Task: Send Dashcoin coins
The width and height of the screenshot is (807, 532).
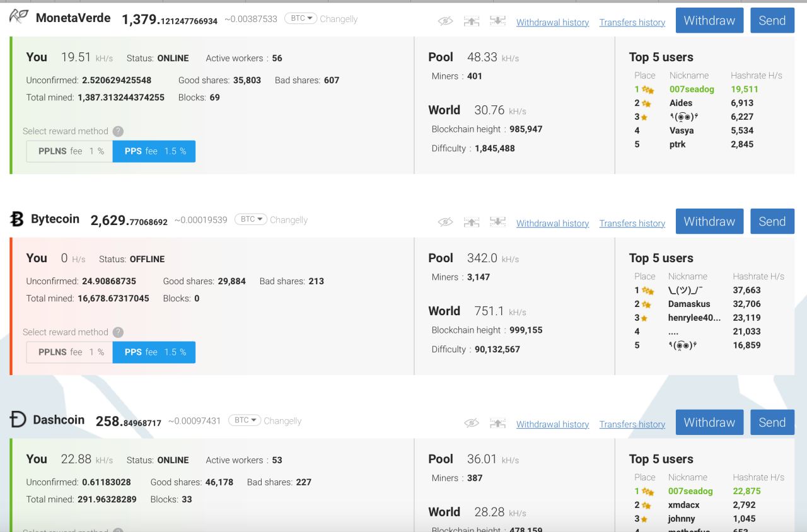Action: coord(772,422)
